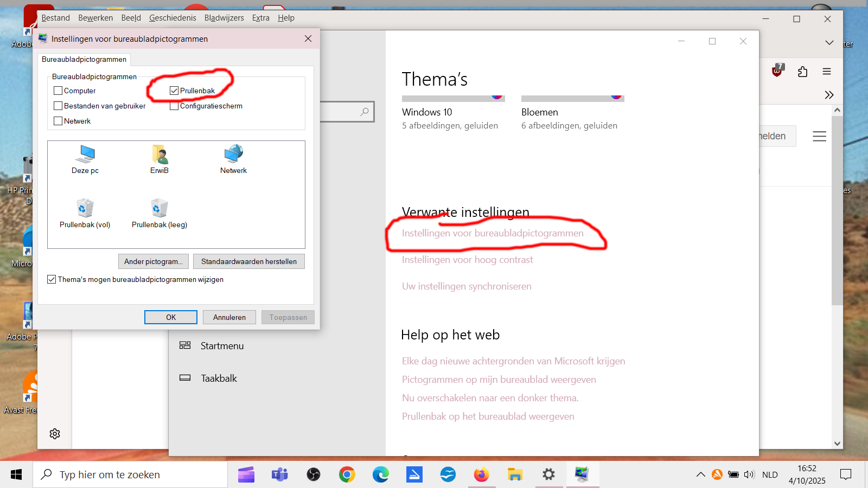Image resolution: width=868 pixels, height=488 pixels.
Task: Click the battery icon in the system tray
Action: coord(733,474)
